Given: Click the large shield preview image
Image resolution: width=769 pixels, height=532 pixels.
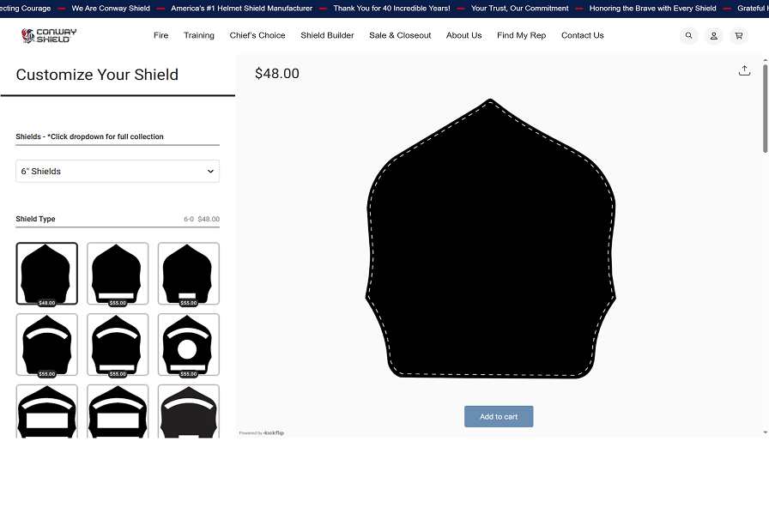Looking at the screenshot, I should pos(491,240).
